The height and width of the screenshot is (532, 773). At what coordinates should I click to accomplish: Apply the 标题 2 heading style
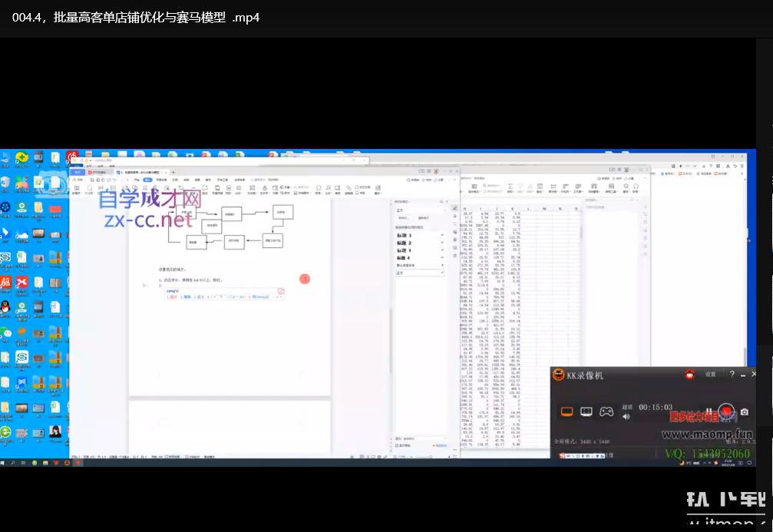[405, 243]
